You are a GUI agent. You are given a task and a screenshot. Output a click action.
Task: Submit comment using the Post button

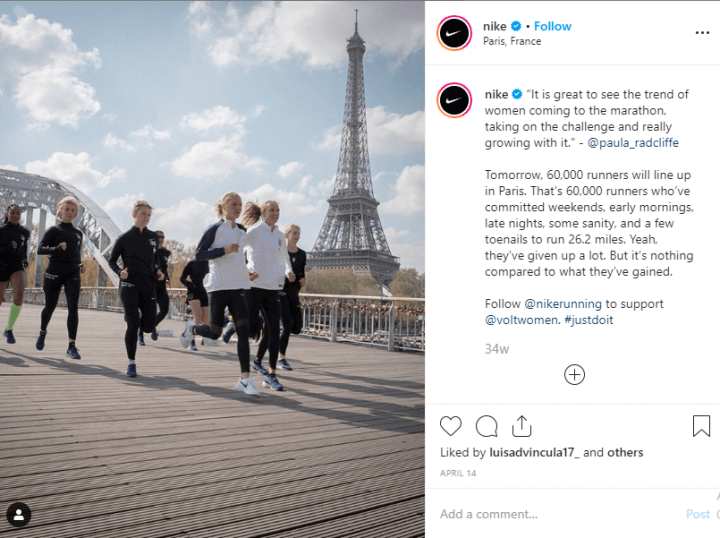tap(698, 514)
